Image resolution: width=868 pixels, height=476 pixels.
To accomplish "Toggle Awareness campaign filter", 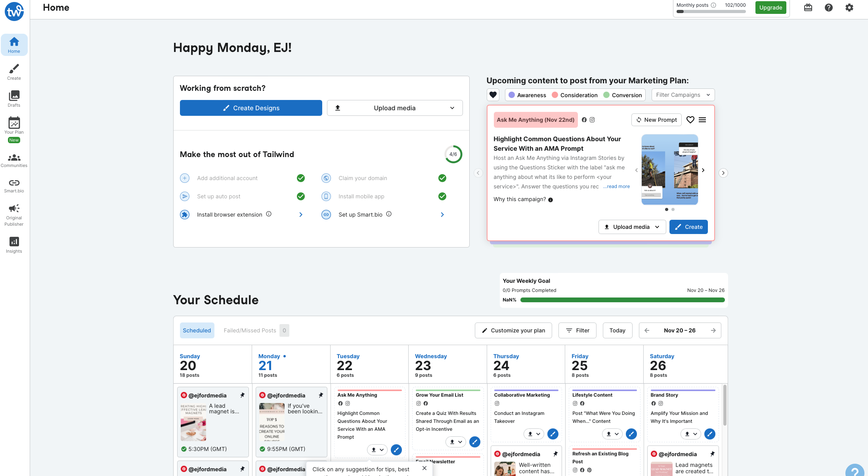I will click(527, 95).
